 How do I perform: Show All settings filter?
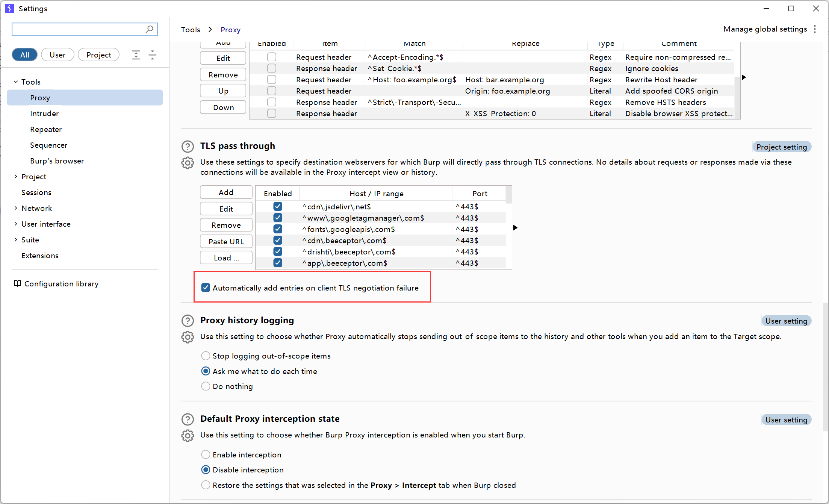point(25,55)
